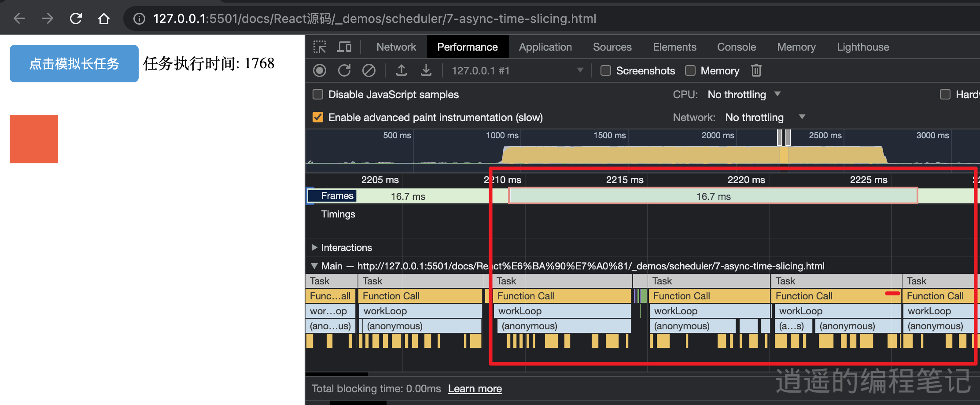This screenshot has width=980, height=405.
Task: Enable the Memory checkbox
Action: 690,70
